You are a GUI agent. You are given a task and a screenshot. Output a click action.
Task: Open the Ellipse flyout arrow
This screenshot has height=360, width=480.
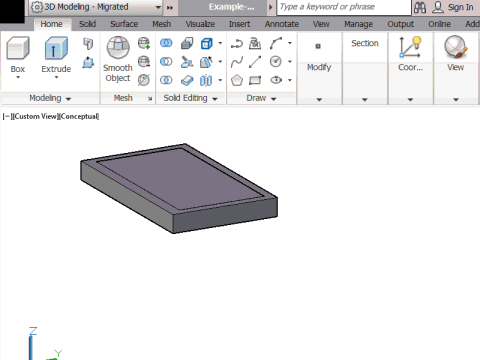[290, 80]
